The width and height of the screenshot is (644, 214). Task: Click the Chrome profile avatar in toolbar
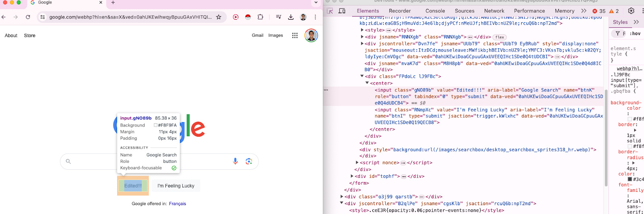click(x=303, y=17)
